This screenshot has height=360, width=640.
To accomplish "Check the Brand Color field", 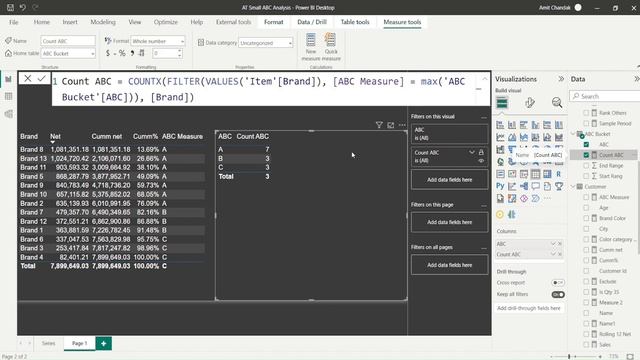I will click(587, 218).
